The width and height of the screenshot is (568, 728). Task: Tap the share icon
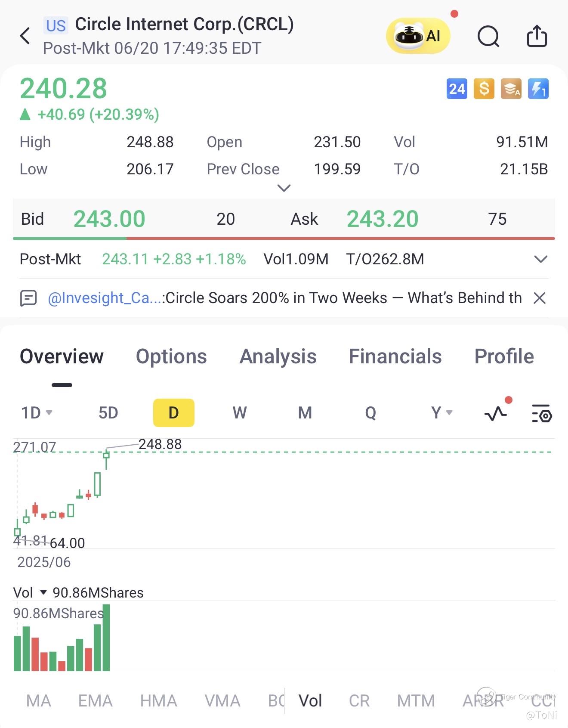tap(537, 36)
